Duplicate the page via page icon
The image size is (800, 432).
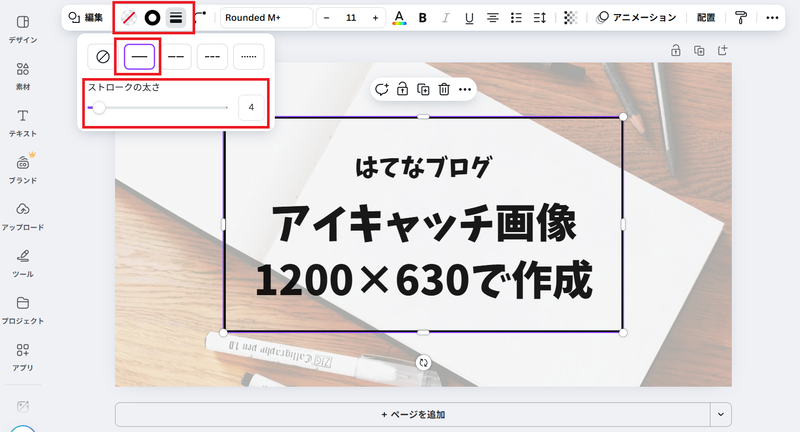click(x=699, y=50)
